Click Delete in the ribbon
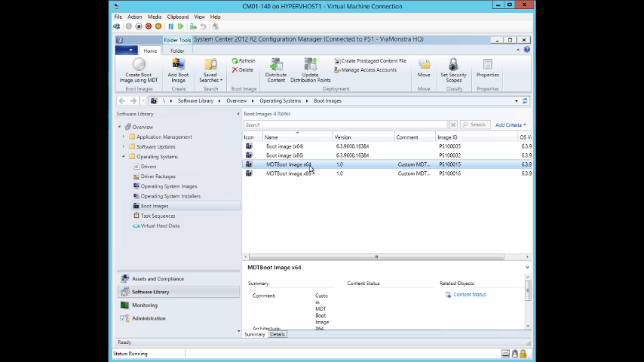The height and width of the screenshot is (362, 644). [243, 70]
